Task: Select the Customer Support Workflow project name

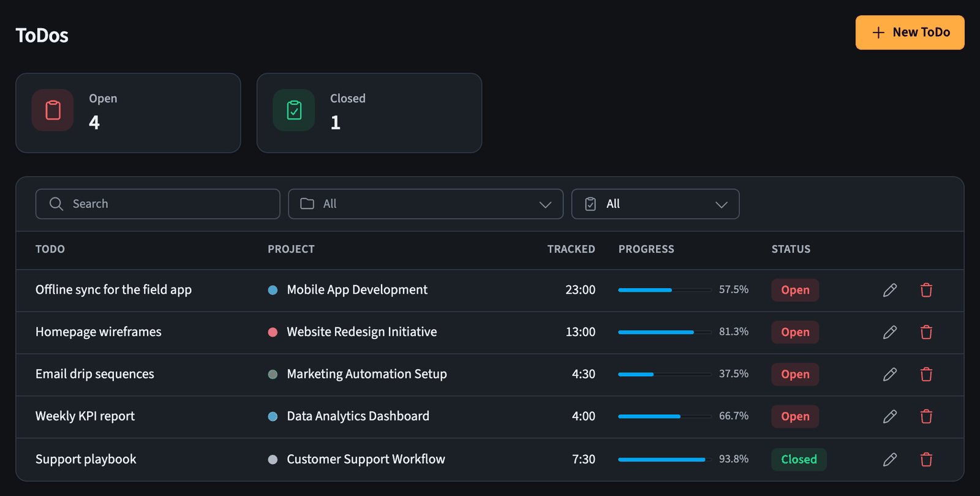Action: [x=366, y=459]
